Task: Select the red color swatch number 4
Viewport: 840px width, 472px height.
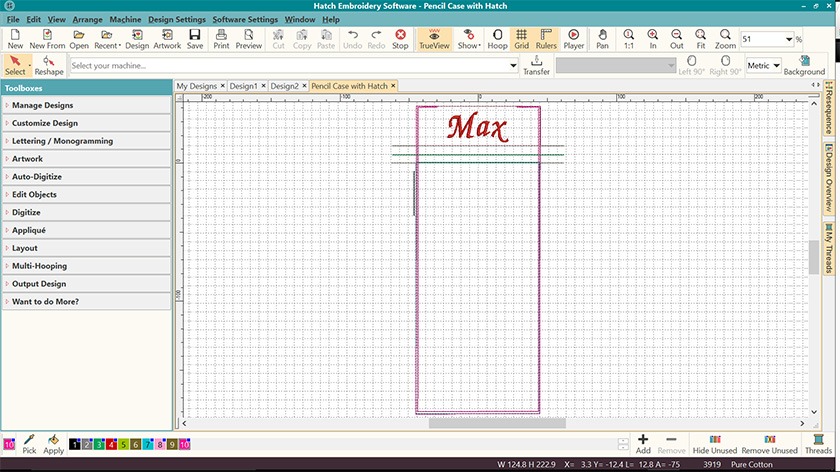Action: point(110,444)
